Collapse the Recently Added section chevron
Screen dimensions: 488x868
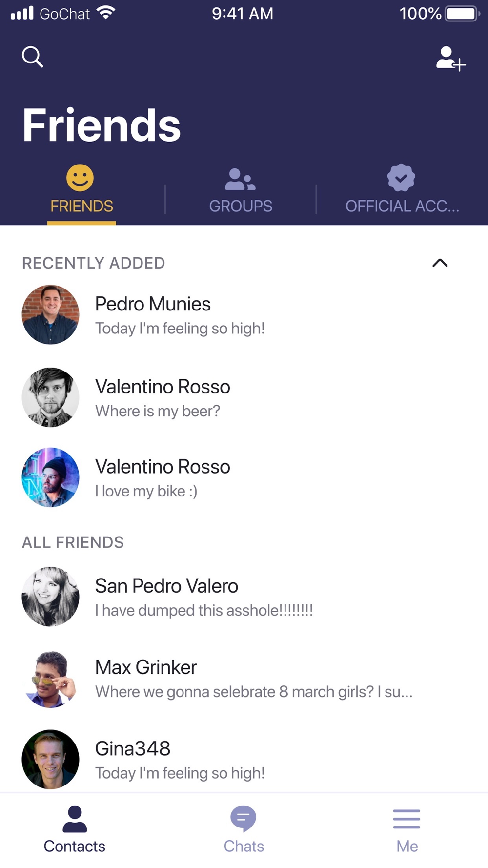(x=440, y=263)
